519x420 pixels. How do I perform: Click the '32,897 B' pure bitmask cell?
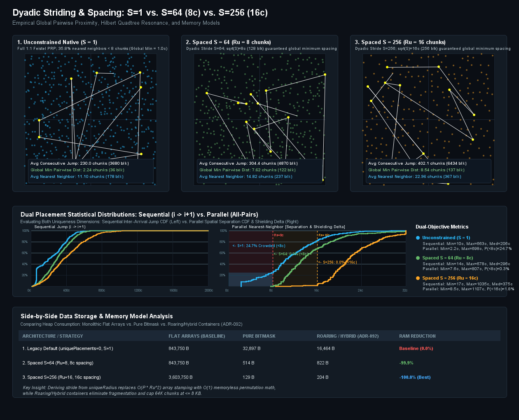coord(252,348)
